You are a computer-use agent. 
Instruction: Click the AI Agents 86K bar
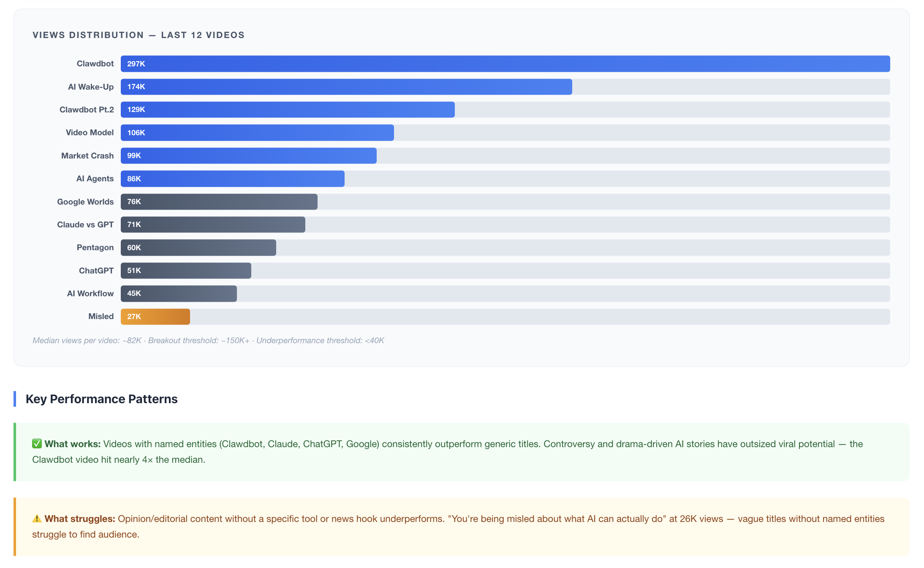(x=232, y=179)
